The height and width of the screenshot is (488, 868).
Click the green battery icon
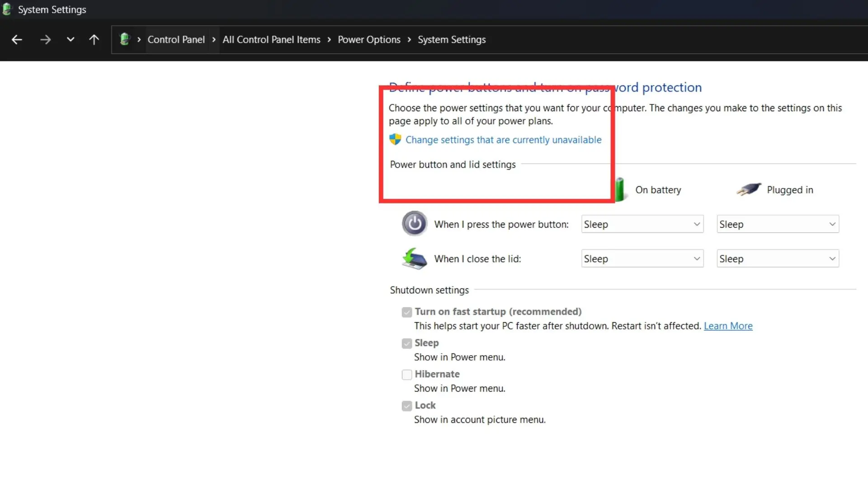620,189
